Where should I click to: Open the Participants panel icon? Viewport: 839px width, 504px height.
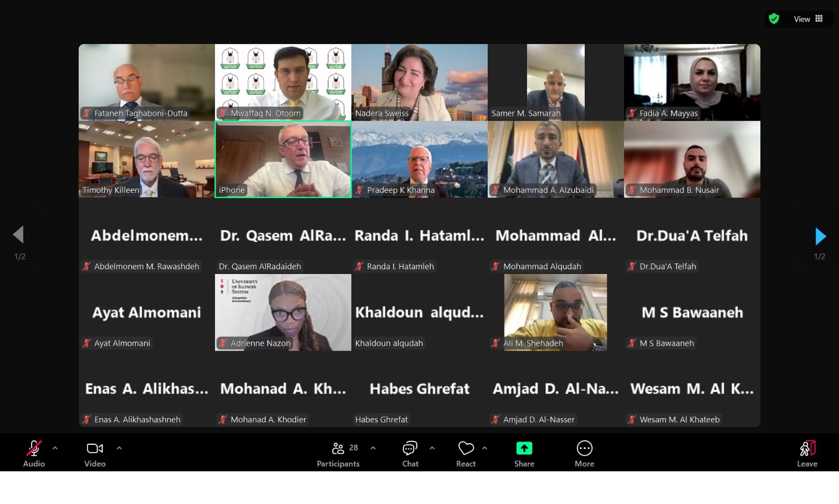click(x=338, y=448)
